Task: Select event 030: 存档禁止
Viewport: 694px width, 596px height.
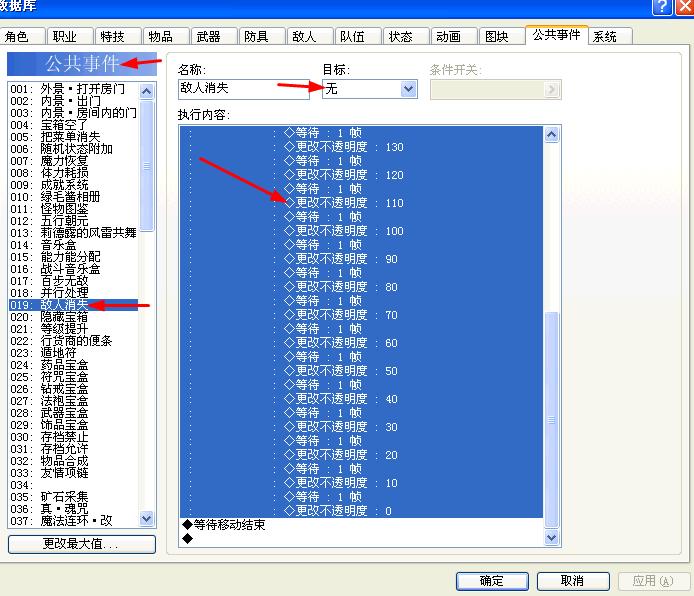Action: point(73,437)
